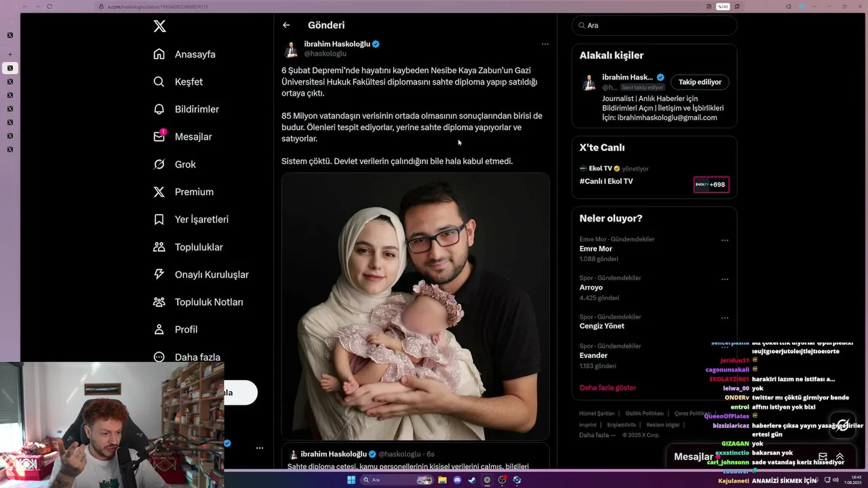Click the avatar in Alakalı kişiler card

589,82
